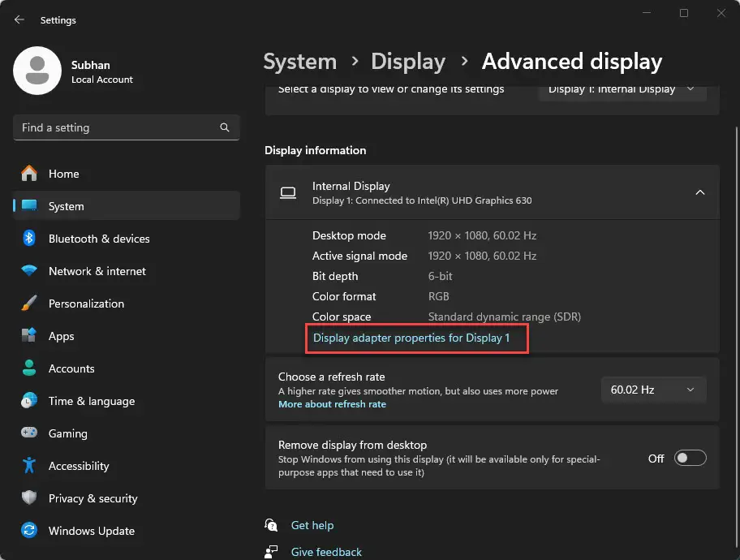This screenshot has height=560, width=740.
Task: Navigate to Display via the breadcrumb
Action: click(408, 61)
